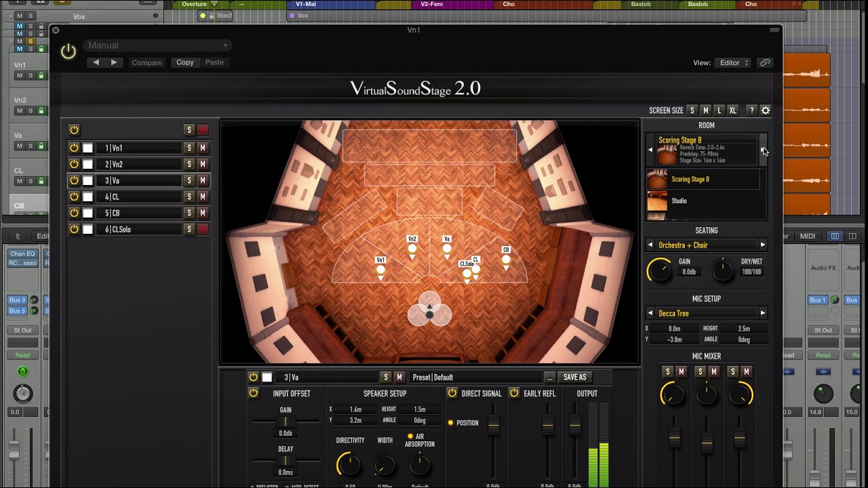
Task: Select the XL screen size option
Action: [732, 110]
